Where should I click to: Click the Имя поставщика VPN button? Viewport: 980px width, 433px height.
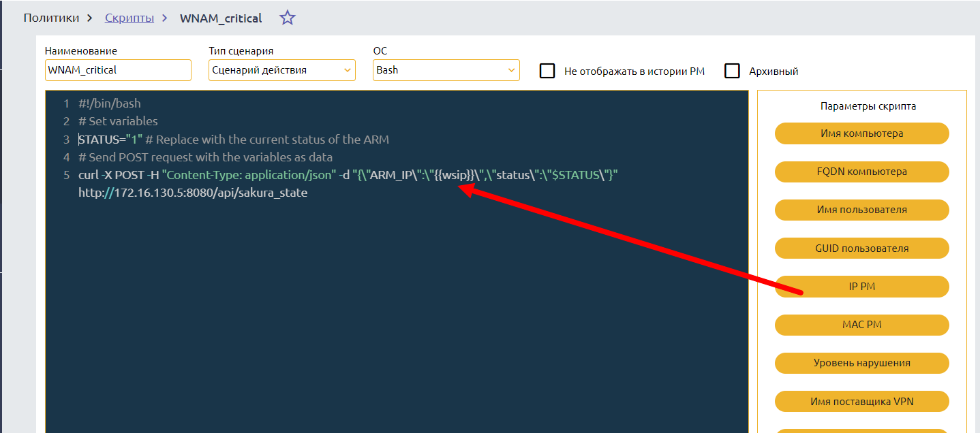pyautogui.click(x=861, y=402)
